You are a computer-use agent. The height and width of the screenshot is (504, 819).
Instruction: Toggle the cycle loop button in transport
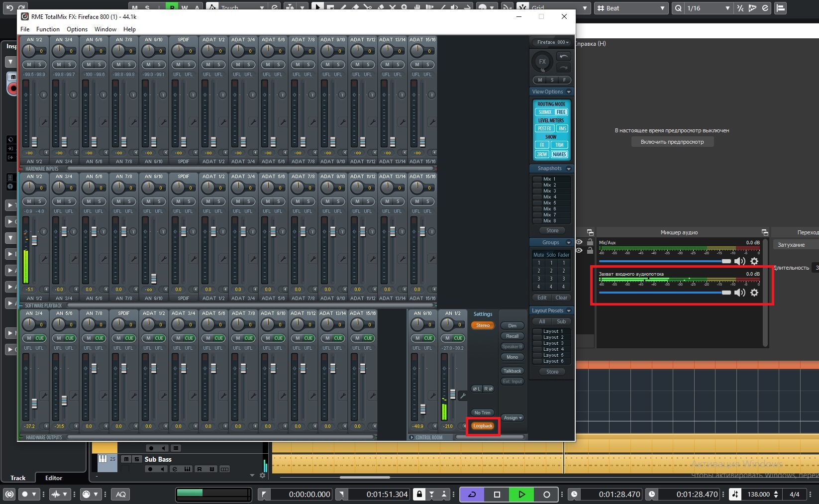[x=472, y=494]
